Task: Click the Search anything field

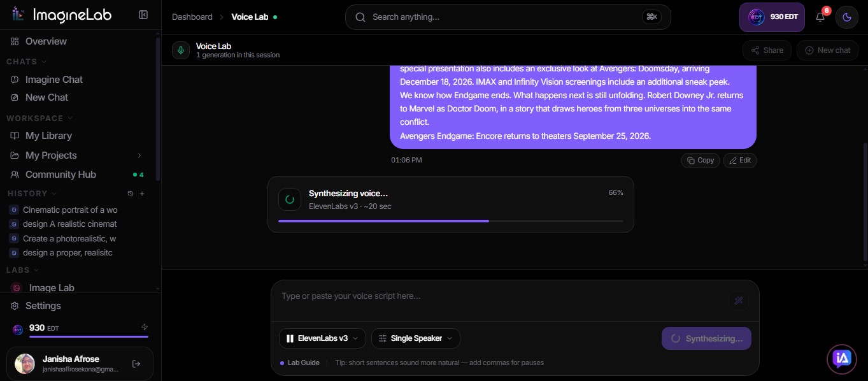Action: (508, 17)
